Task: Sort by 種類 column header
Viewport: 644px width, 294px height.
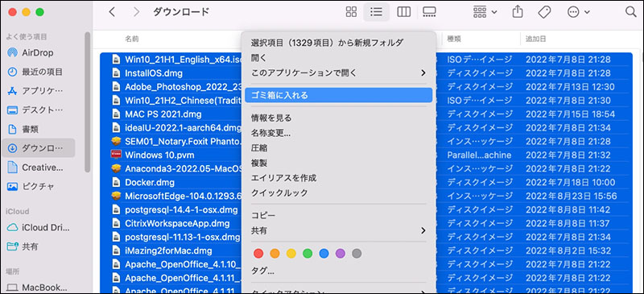Action: click(454, 39)
